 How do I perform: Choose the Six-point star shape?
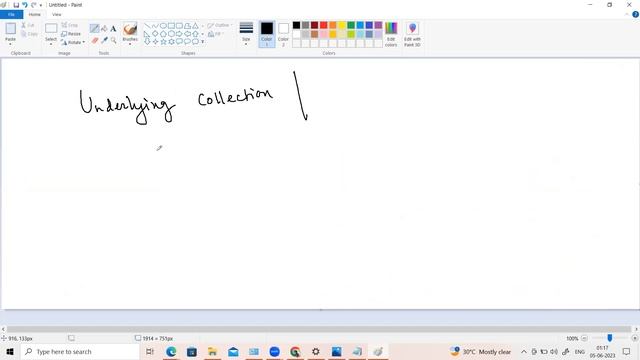(x=171, y=42)
